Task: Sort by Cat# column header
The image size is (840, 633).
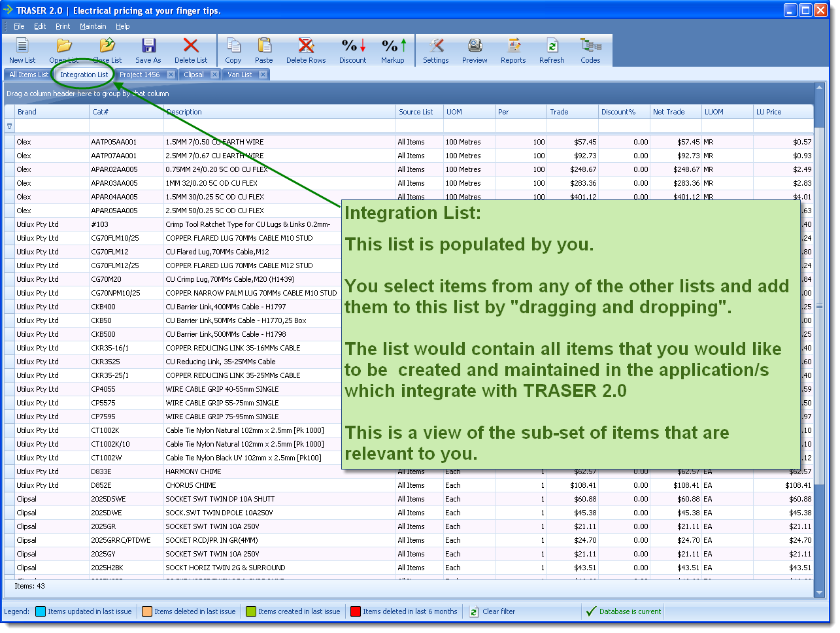Action: coord(126,112)
